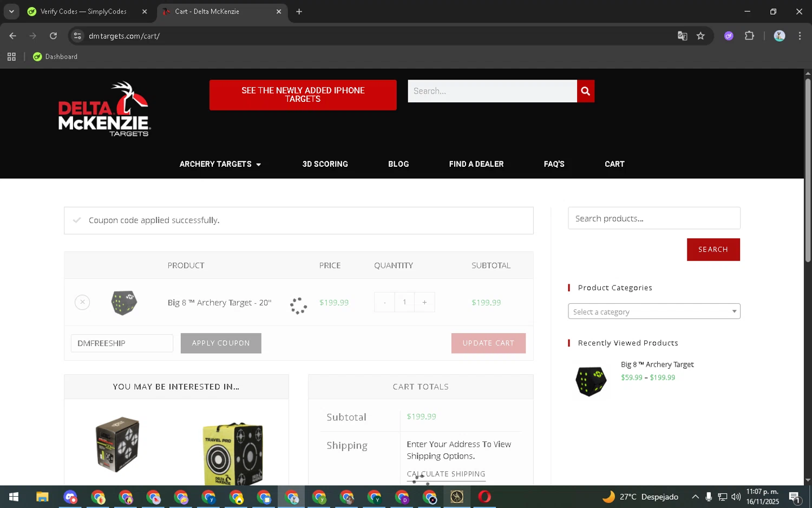The height and width of the screenshot is (508, 812).
Task: Open the taskbar clock and date
Action: point(762,497)
